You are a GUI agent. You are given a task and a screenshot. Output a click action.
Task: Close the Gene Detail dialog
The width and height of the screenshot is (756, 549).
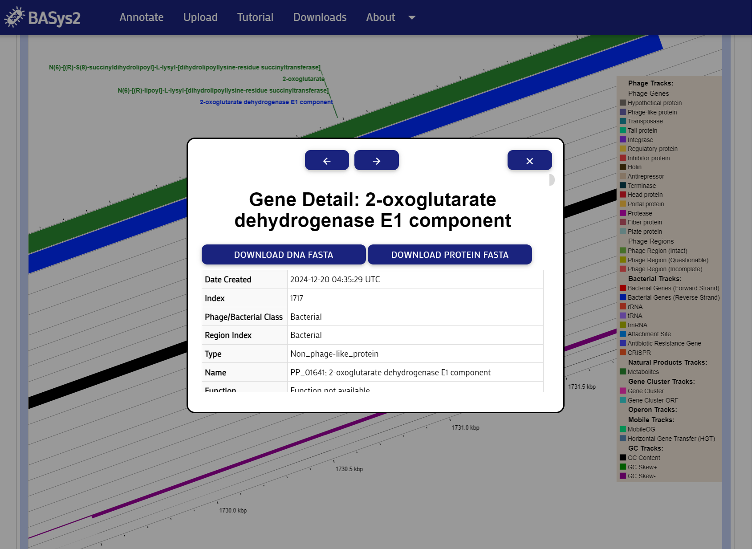(x=529, y=160)
